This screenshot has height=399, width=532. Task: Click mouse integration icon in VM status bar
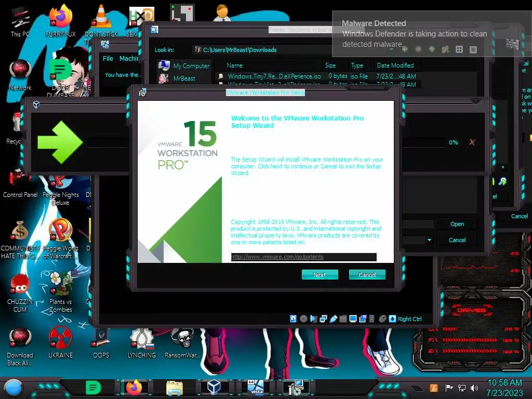[382, 318]
